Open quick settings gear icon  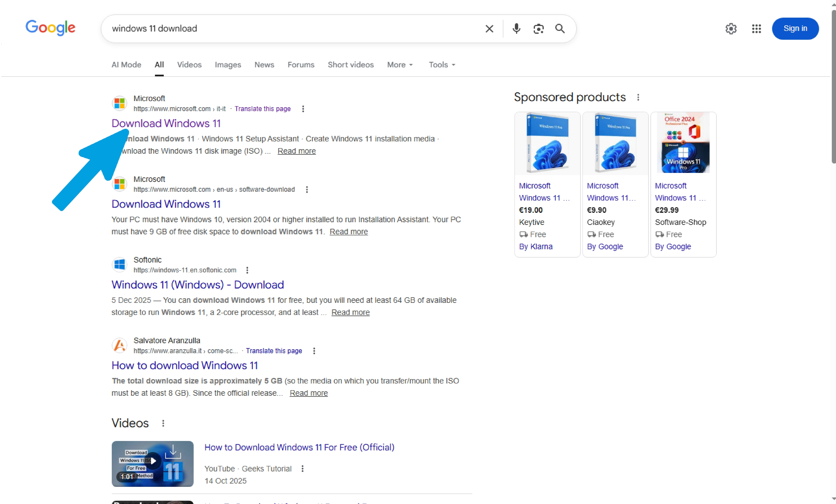731,29
